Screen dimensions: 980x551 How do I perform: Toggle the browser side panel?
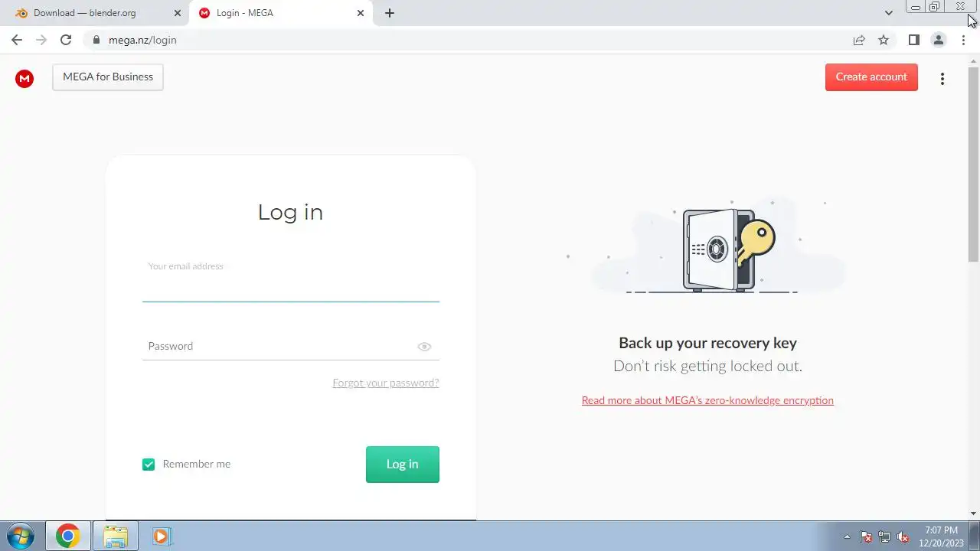pos(913,40)
